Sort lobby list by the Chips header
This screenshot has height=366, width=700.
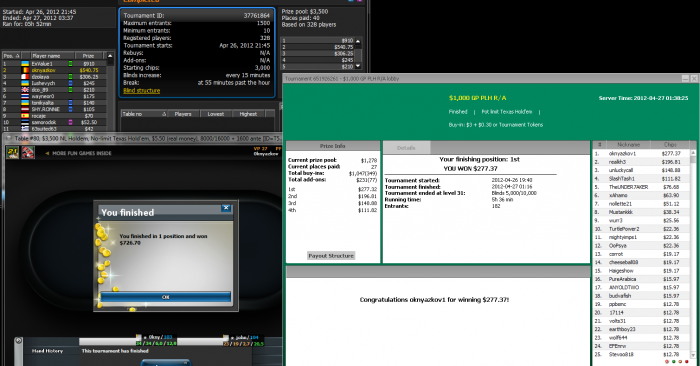pos(670,145)
